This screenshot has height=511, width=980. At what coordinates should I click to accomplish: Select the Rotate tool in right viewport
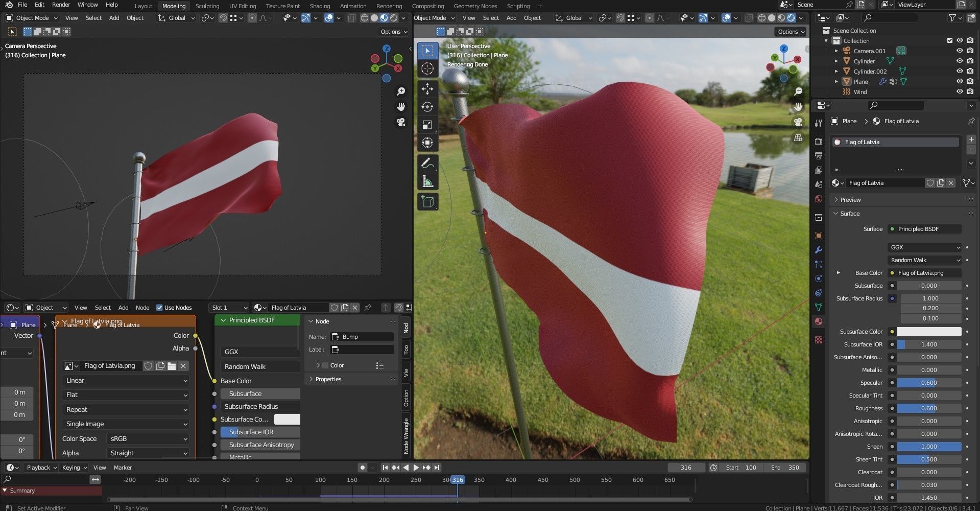(427, 107)
